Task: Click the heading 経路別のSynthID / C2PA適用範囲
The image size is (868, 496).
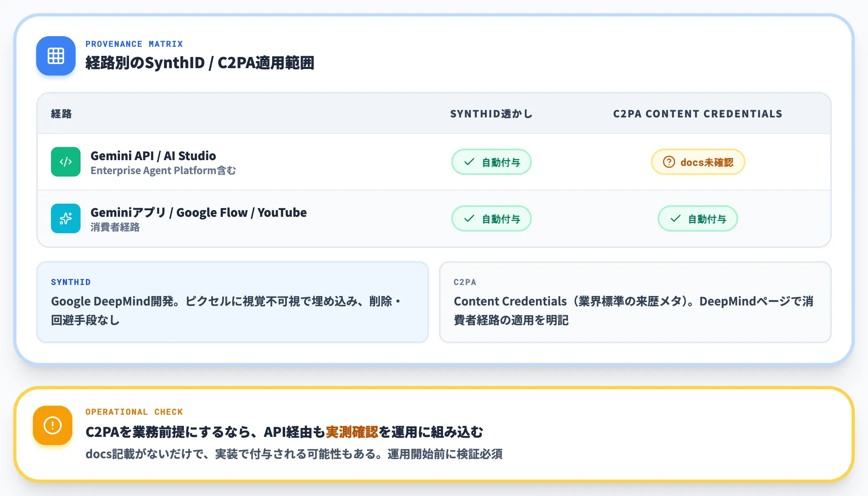Action: [x=200, y=63]
